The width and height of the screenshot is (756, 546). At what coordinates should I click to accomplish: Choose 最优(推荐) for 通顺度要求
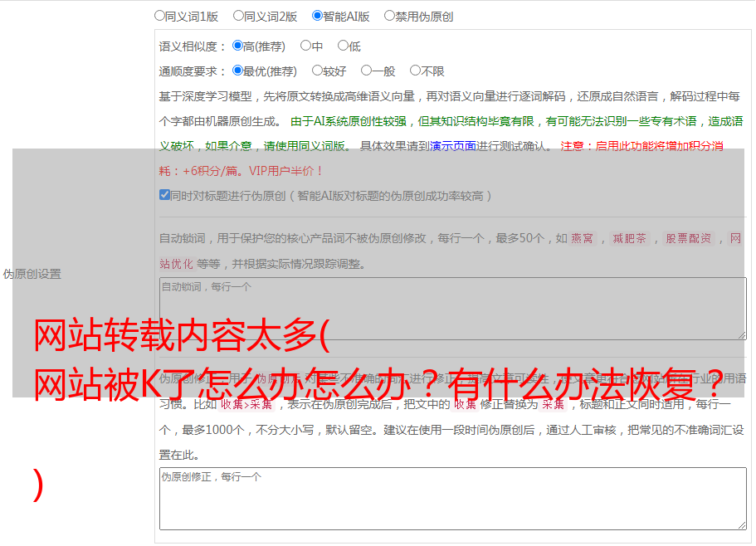click(x=237, y=71)
